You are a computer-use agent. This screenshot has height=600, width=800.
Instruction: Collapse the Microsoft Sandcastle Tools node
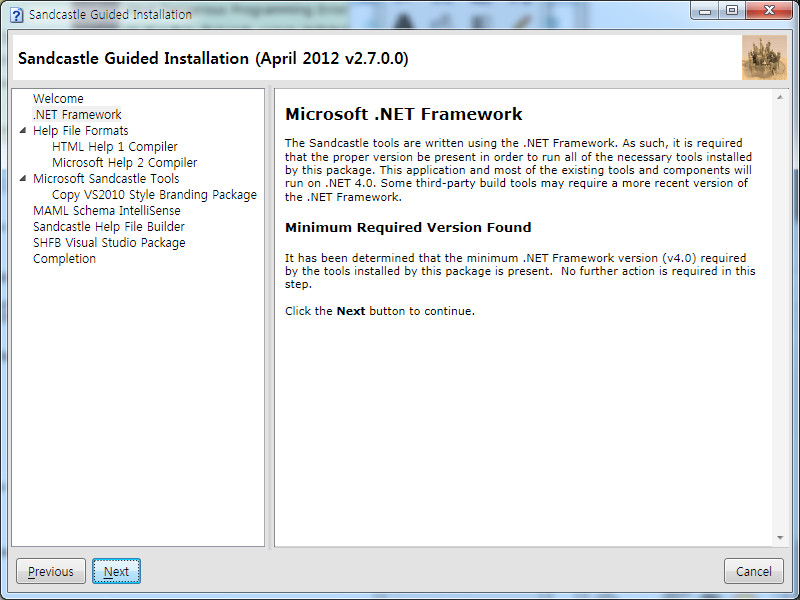(x=22, y=179)
